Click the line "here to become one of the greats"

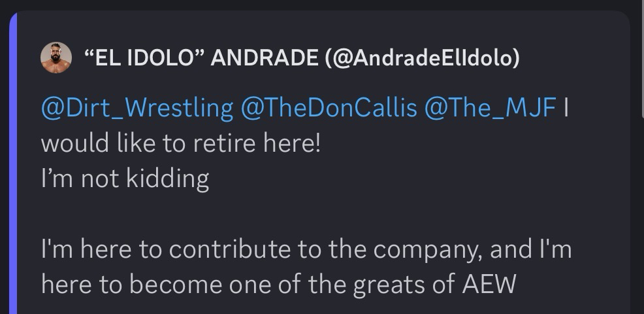coord(278,285)
